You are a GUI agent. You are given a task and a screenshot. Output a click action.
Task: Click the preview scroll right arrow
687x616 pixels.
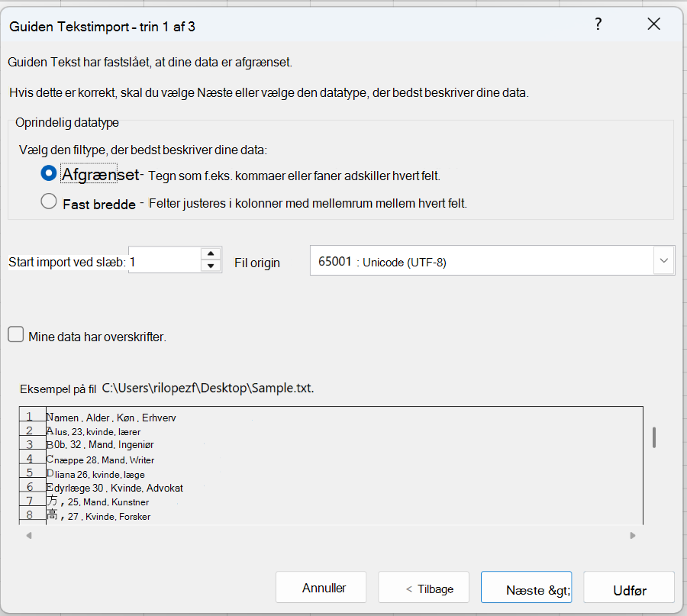tap(633, 535)
